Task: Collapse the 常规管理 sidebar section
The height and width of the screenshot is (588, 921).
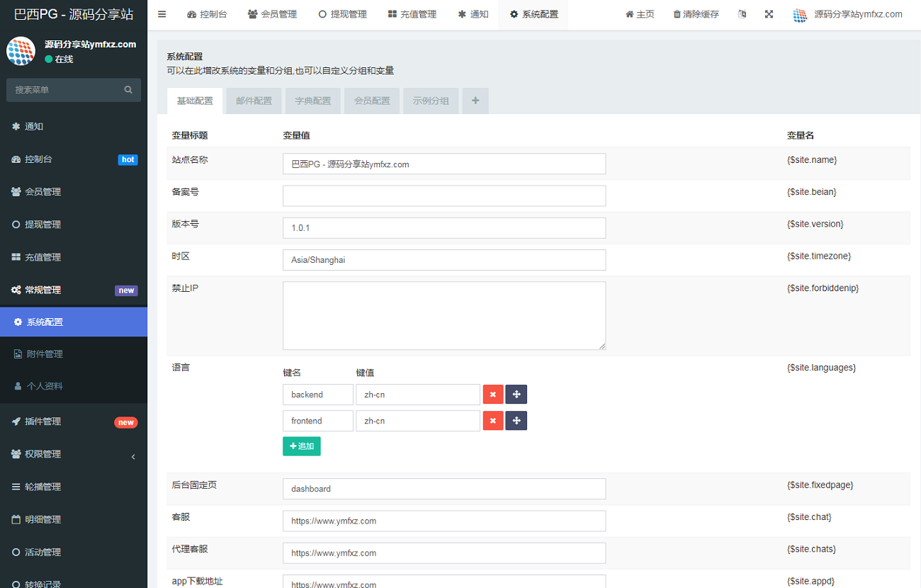Action: pos(74,290)
